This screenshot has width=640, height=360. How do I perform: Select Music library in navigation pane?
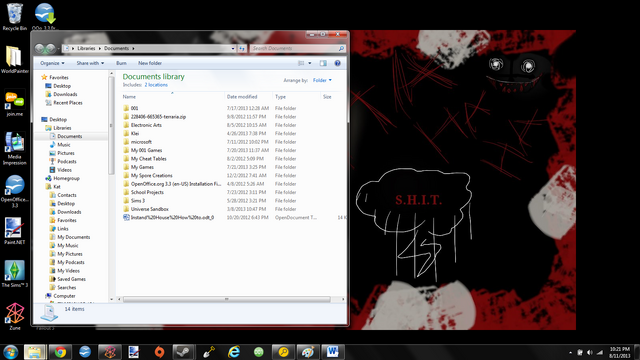(64, 145)
